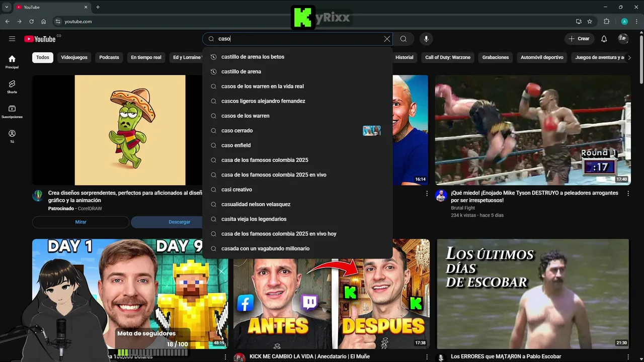Open browser extensions puzzle icon
This screenshot has height=362, width=644.
tap(606, 22)
